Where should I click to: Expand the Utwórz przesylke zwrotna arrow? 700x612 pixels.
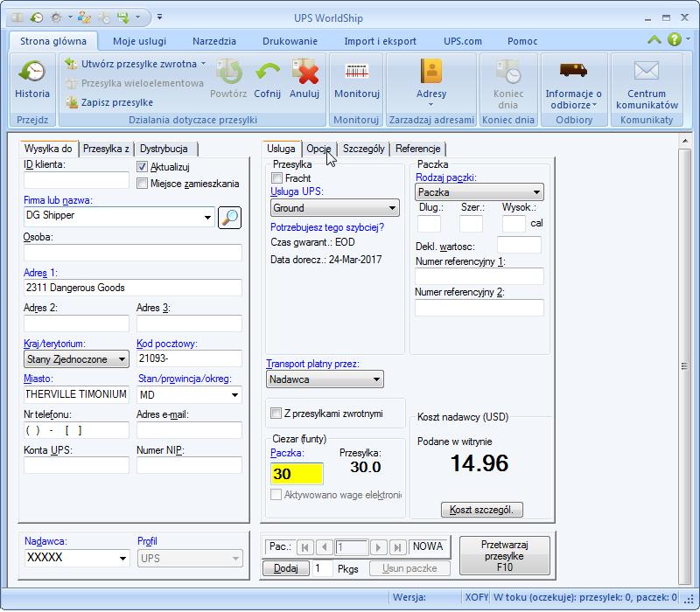[x=204, y=64]
